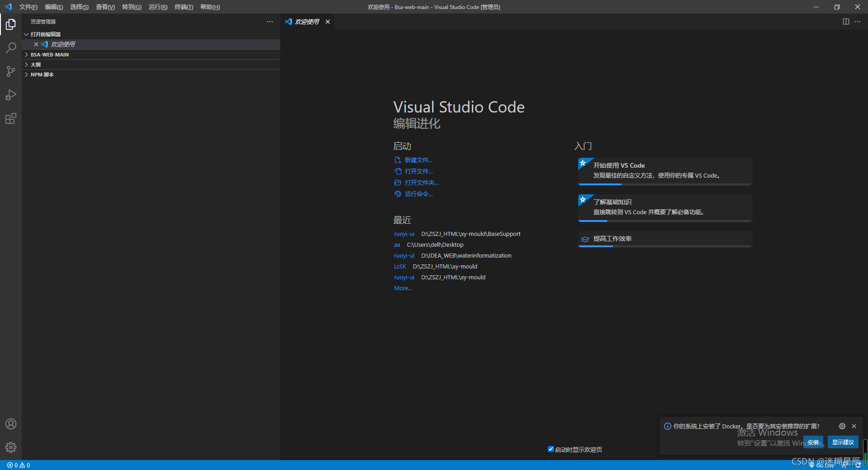Open the Search view in activity bar
This screenshot has width=868, height=470.
[11, 48]
